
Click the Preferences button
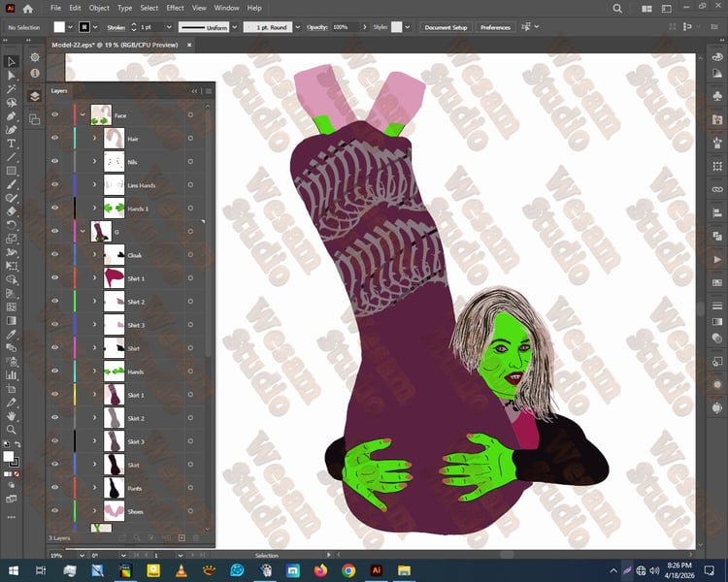pyautogui.click(x=495, y=27)
